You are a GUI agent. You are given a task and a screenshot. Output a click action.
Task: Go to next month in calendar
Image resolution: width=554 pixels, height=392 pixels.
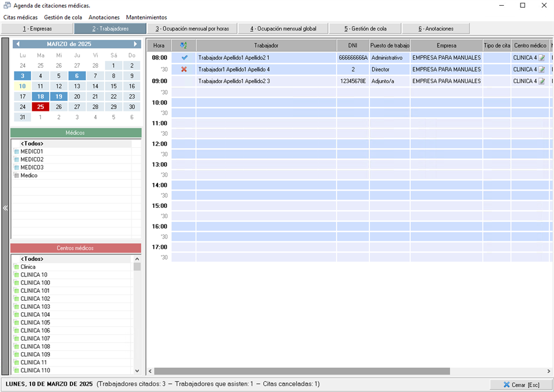pos(136,44)
